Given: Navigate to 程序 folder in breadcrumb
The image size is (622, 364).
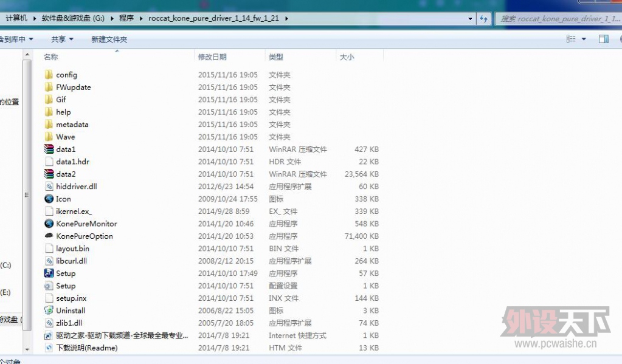Looking at the screenshot, I should pyautogui.click(x=126, y=18).
